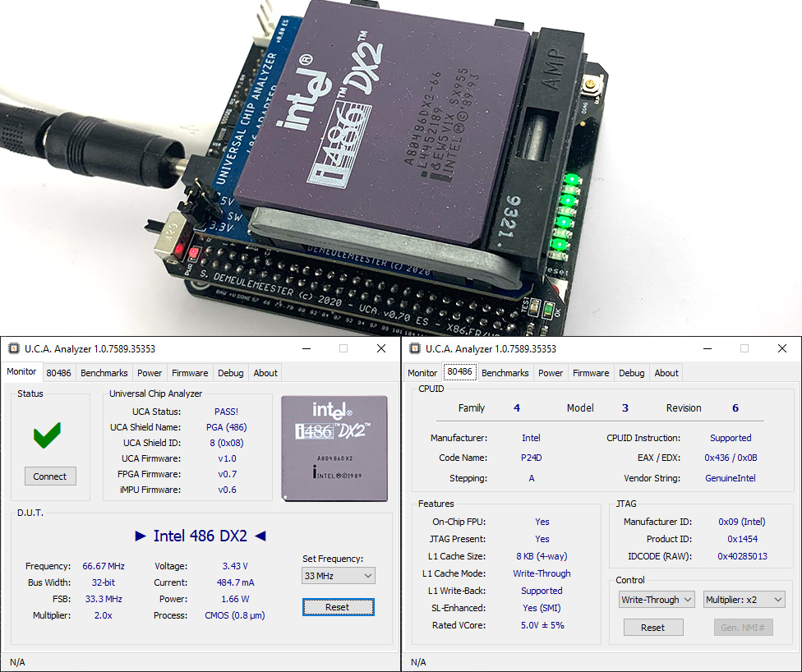802x672 pixels.
Task: Close the left U.C.A. Analyzer window
Action: click(381, 349)
